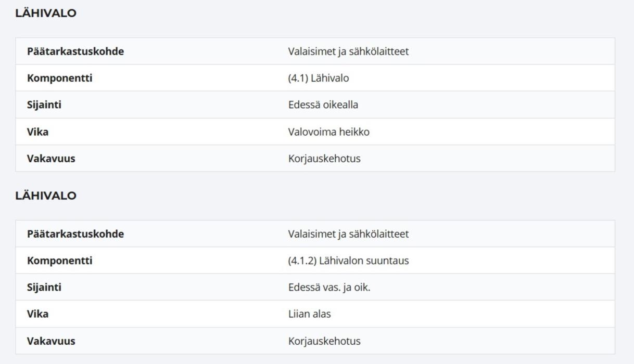Click Korjauskehotus below Liian alas
This screenshot has width=634, height=364.
tap(324, 341)
